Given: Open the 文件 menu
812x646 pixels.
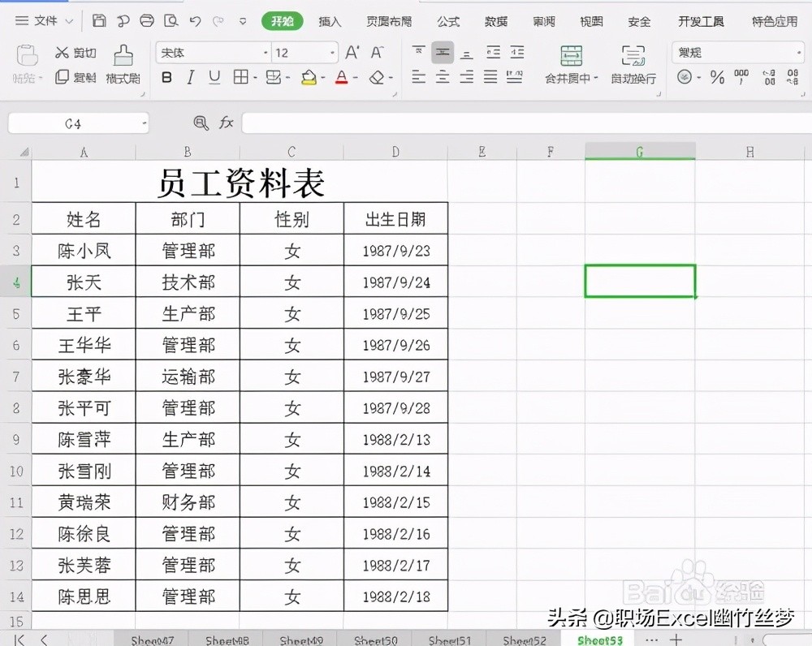Looking at the screenshot, I should (45, 21).
